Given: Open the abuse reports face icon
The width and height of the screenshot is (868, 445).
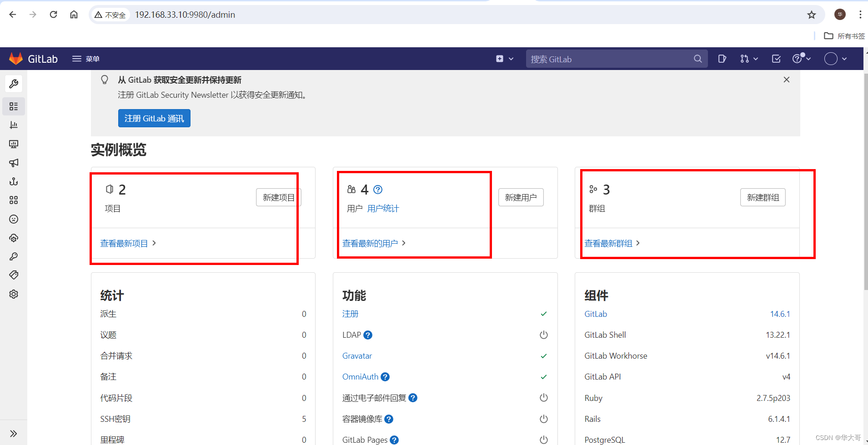Looking at the screenshot, I should point(14,219).
